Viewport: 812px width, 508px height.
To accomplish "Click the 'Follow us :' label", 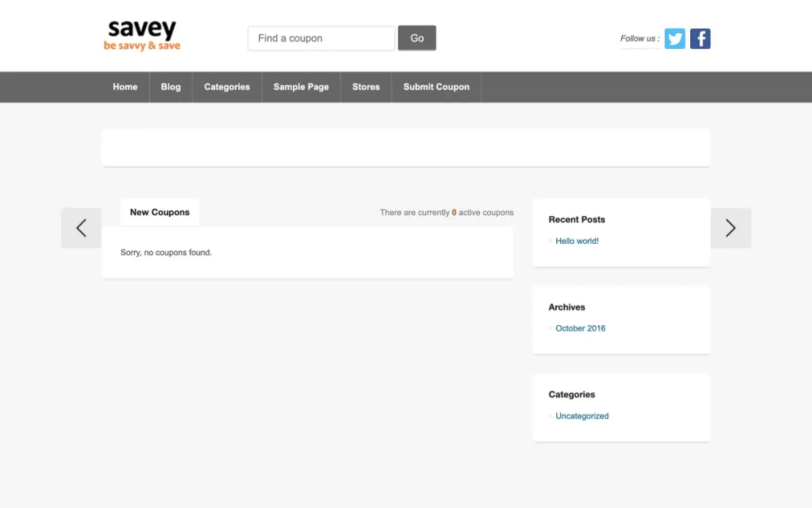I will 640,38.
